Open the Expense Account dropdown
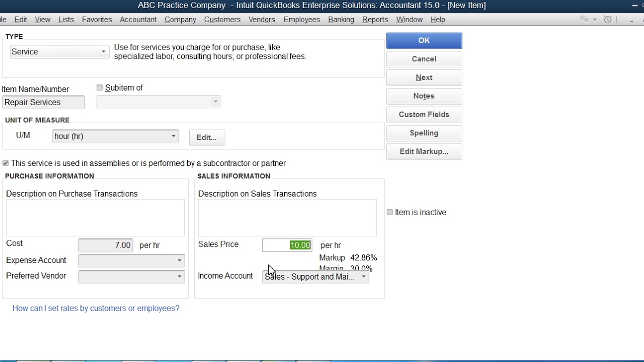Image resolution: width=644 pixels, height=362 pixels. [131, 260]
